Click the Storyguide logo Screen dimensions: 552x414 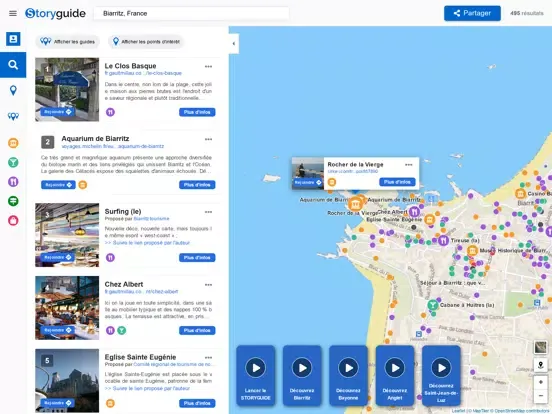(x=55, y=13)
